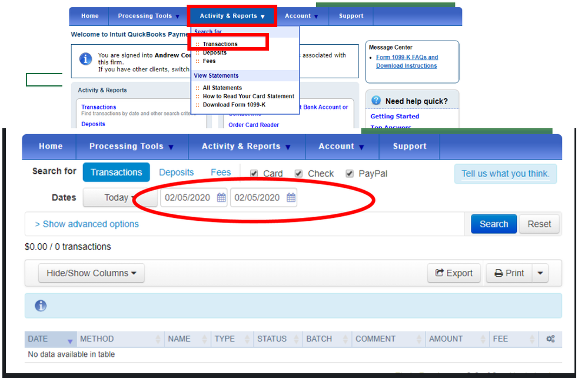Select the Transactions search tab

pyautogui.click(x=117, y=172)
